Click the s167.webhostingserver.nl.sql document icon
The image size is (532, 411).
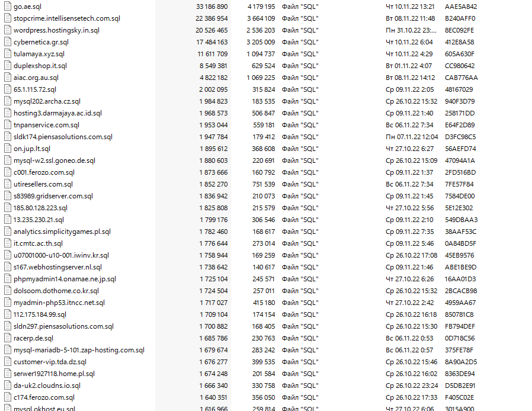[8, 267]
